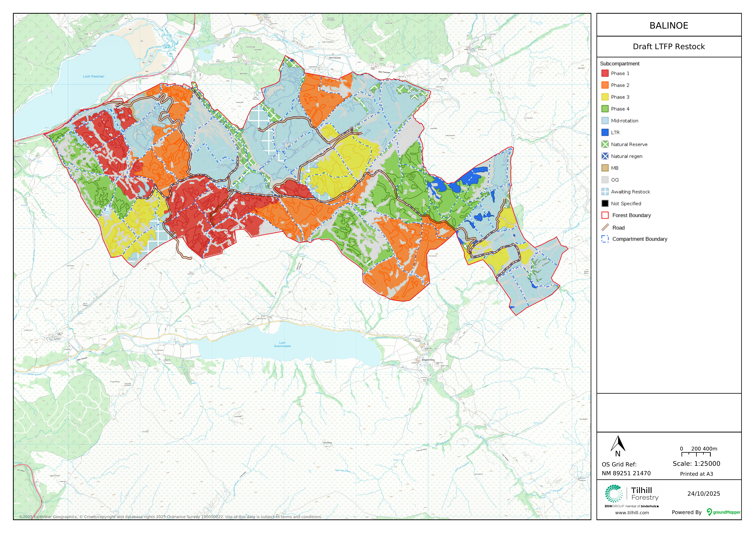The image size is (756, 534).
Task: Click the Phase 1 red legend swatch
Action: pos(605,73)
